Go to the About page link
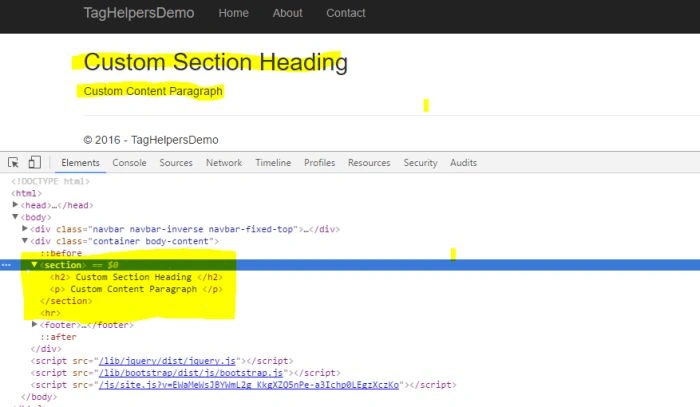 tap(288, 13)
